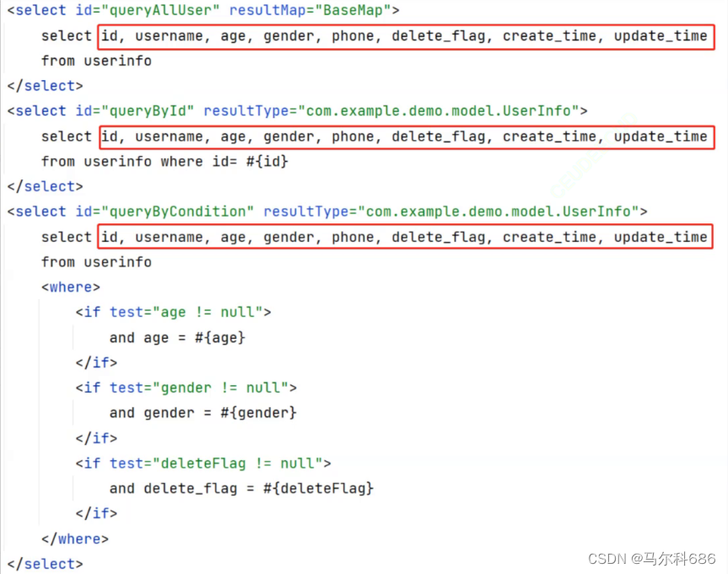
Task: Click "delete_flag" in the queryByCondition column list
Action: (x=439, y=238)
